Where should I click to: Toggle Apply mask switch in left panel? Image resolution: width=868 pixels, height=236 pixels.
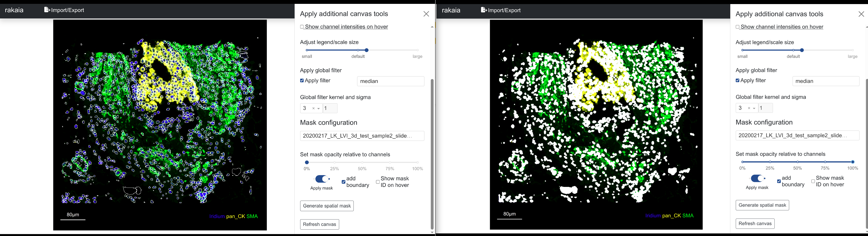coord(322,179)
